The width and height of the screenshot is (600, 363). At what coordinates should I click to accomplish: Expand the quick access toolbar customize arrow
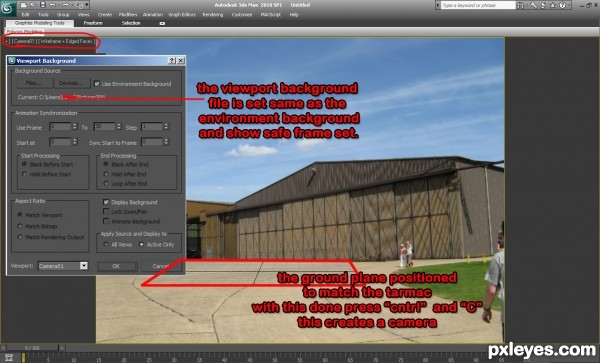87,5
